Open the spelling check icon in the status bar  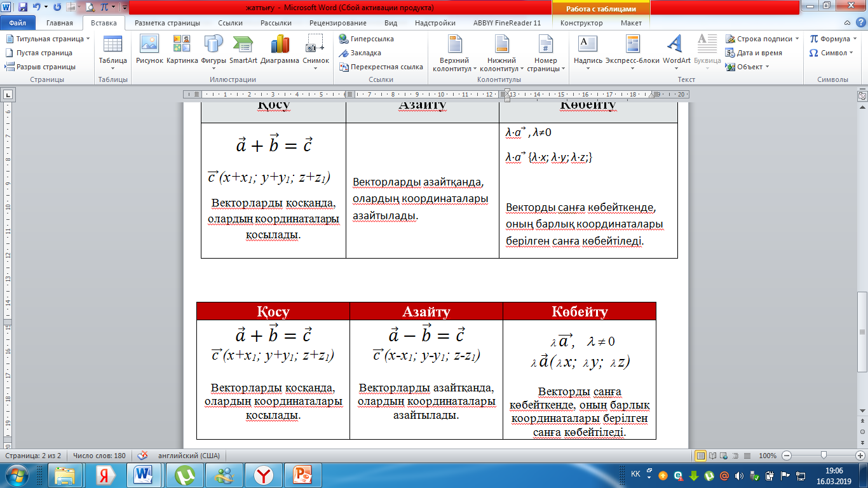[143, 456]
